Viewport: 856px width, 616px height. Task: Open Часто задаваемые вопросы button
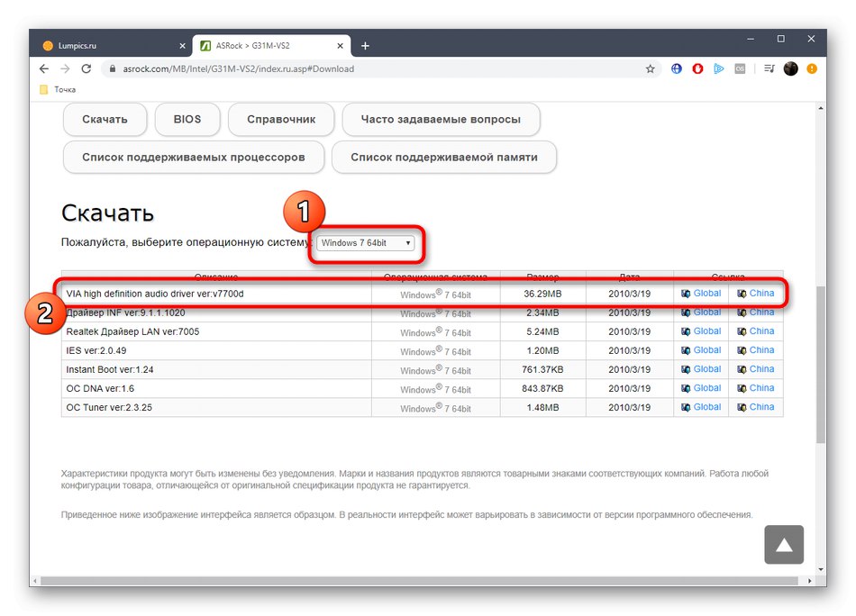[x=441, y=119]
